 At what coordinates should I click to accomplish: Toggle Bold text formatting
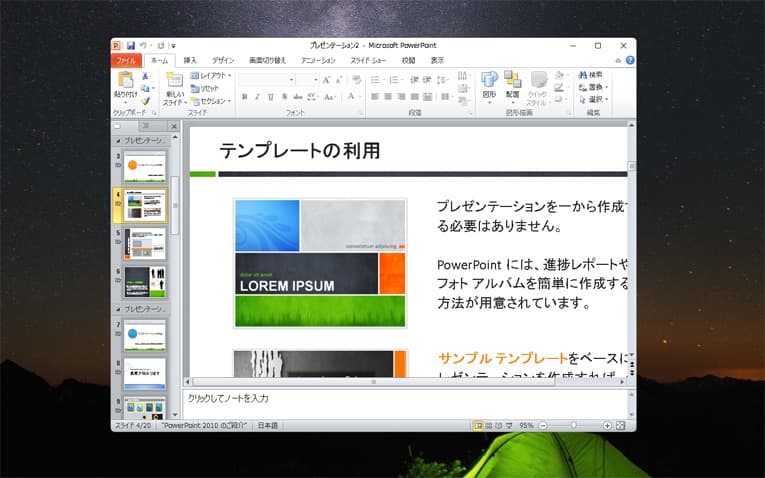click(244, 97)
